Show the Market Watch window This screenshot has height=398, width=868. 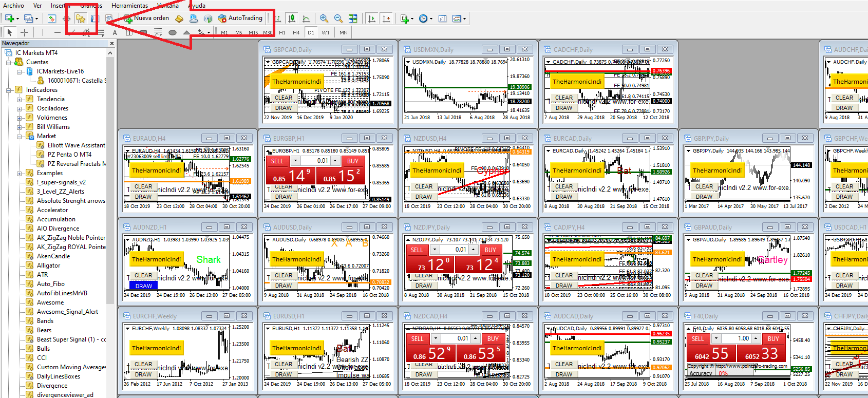click(52, 18)
